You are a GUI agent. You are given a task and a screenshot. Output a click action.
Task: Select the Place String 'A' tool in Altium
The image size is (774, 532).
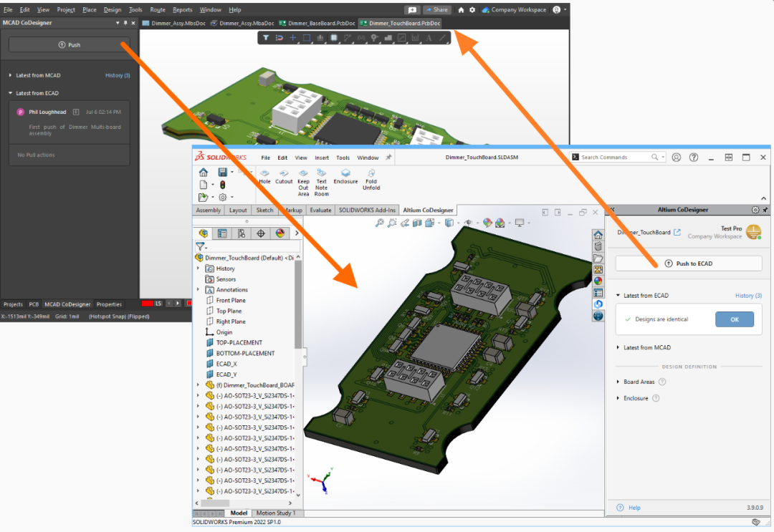(x=429, y=37)
